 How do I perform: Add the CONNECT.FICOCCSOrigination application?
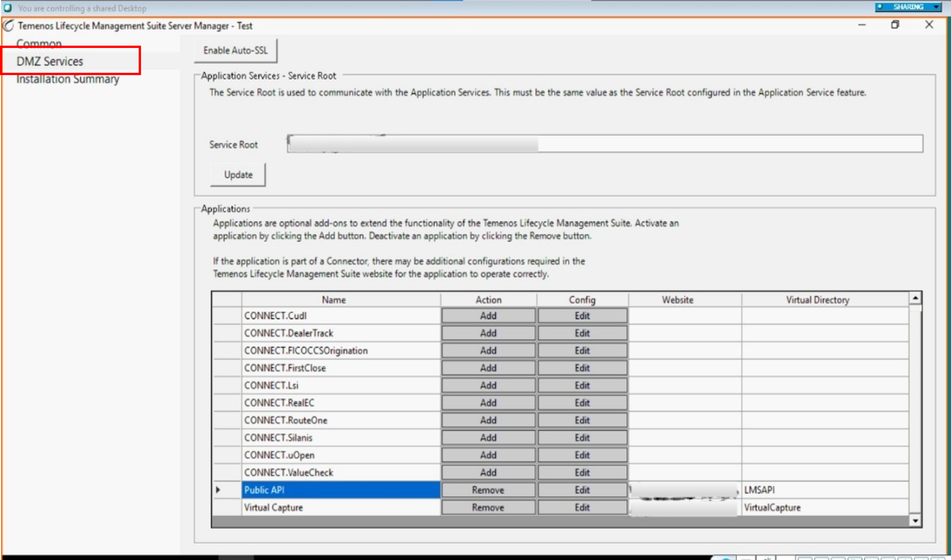488,350
